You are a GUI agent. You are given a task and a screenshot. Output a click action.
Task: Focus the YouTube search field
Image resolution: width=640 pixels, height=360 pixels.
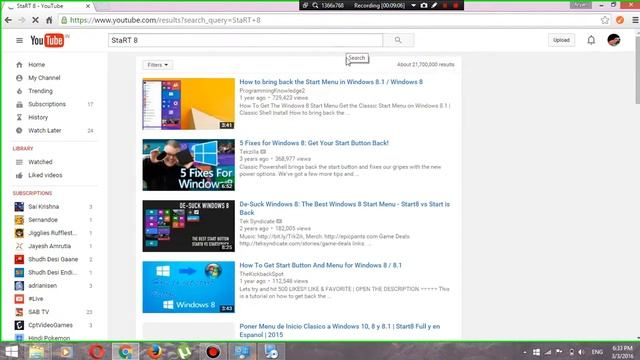(x=245, y=40)
